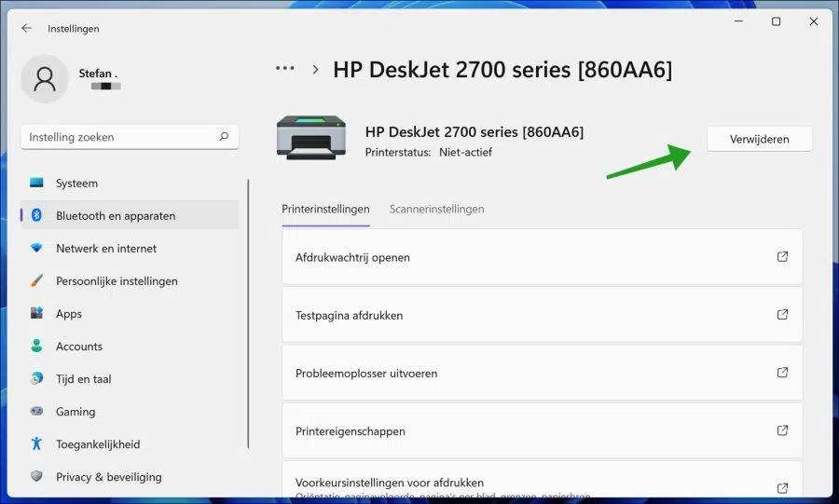839x504 pixels.
Task: Open the Apps settings category
Action: pos(130,314)
